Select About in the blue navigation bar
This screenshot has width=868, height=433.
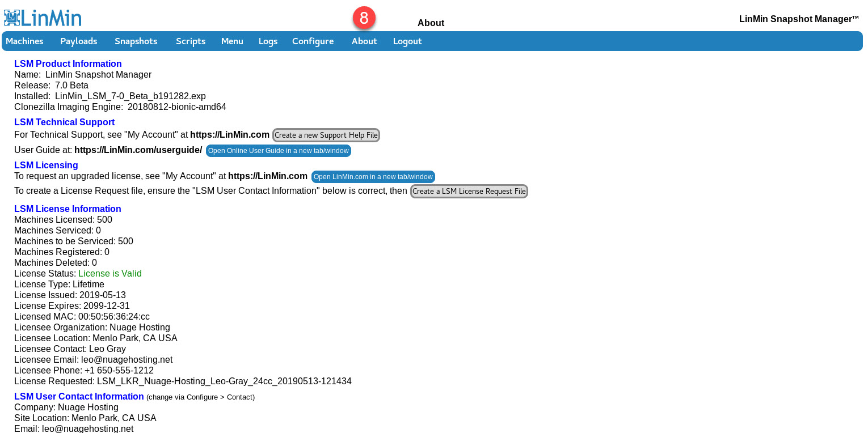click(364, 41)
